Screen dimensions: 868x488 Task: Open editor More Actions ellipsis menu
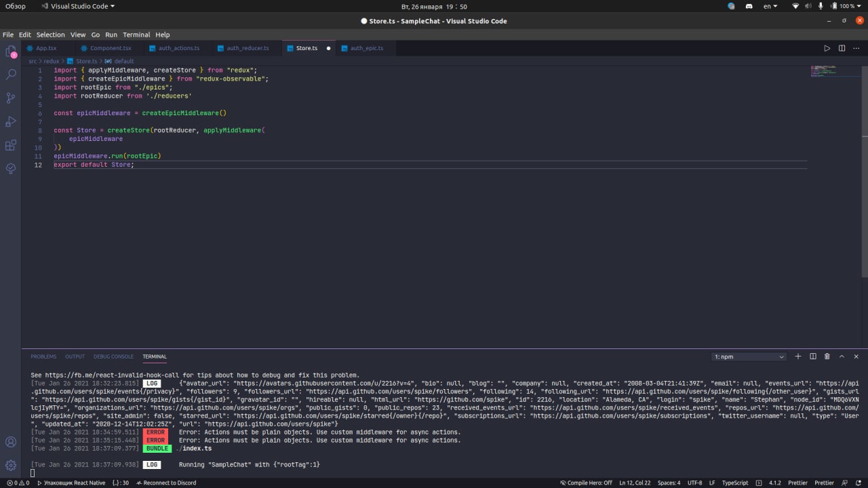pos(856,48)
